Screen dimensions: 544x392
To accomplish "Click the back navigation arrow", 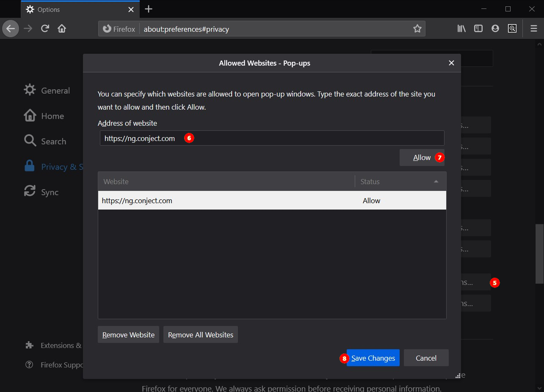I will [11, 29].
